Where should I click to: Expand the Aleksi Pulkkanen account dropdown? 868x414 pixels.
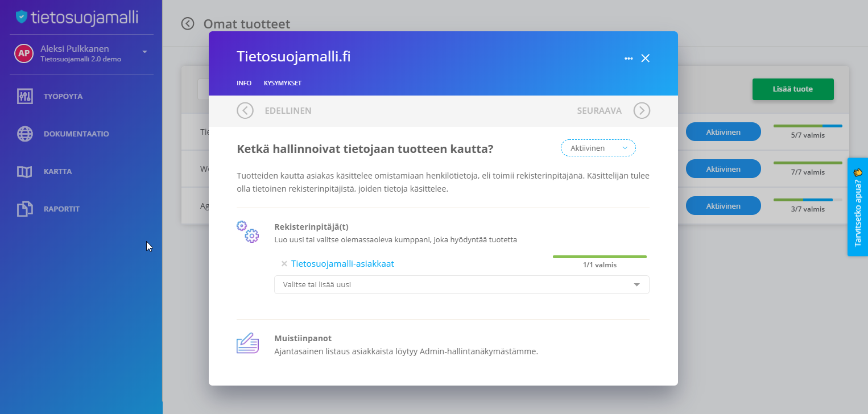pos(144,52)
